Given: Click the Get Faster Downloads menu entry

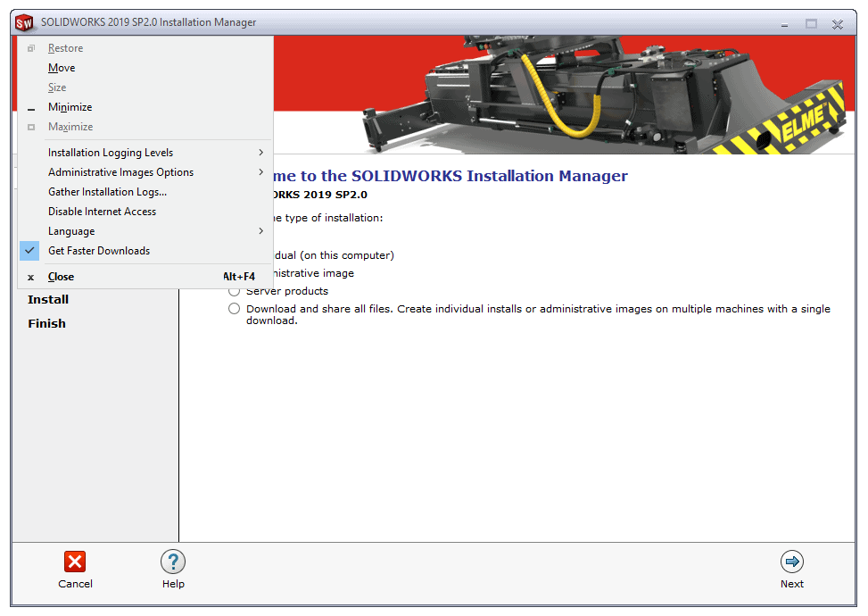Looking at the screenshot, I should point(145,250).
